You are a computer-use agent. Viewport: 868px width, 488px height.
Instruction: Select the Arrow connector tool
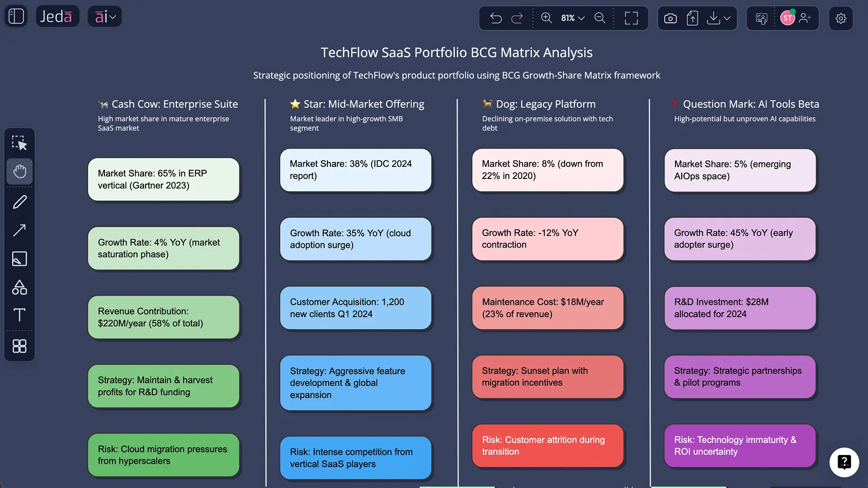[19, 230]
